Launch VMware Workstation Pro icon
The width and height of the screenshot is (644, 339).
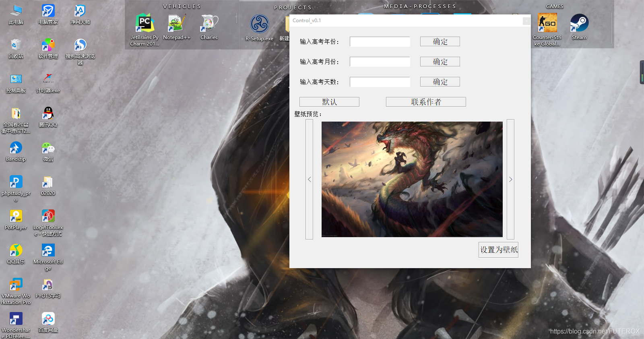click(x=16, y=291)
